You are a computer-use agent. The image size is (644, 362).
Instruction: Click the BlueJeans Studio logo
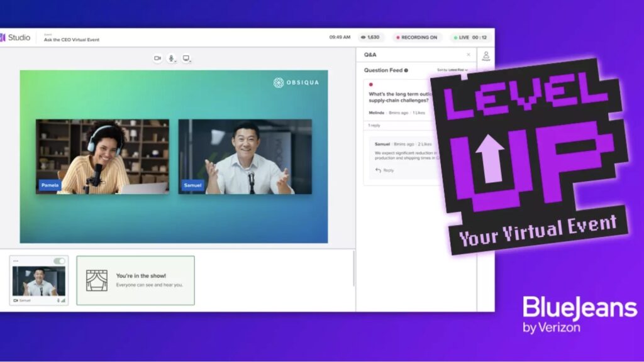tap(15, 38)
